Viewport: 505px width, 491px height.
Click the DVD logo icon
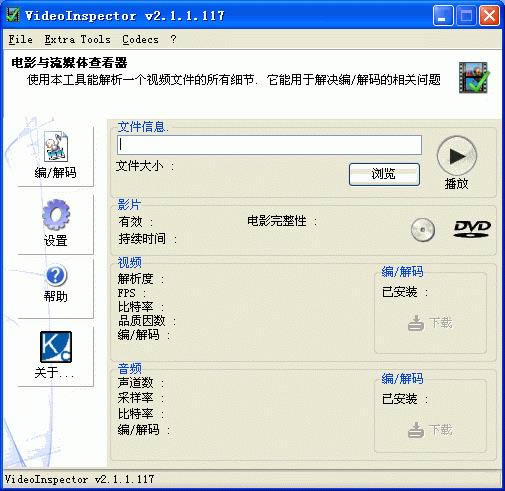point(472,229)
